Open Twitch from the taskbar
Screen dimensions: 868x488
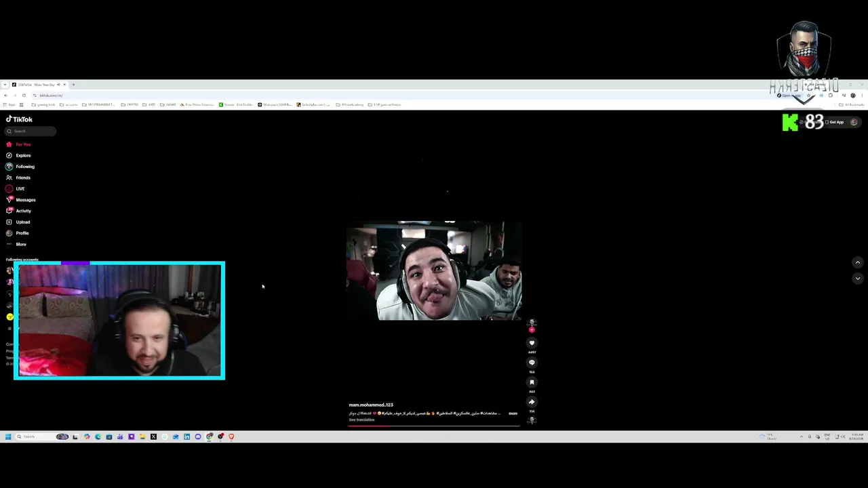(x=131, y=436)
